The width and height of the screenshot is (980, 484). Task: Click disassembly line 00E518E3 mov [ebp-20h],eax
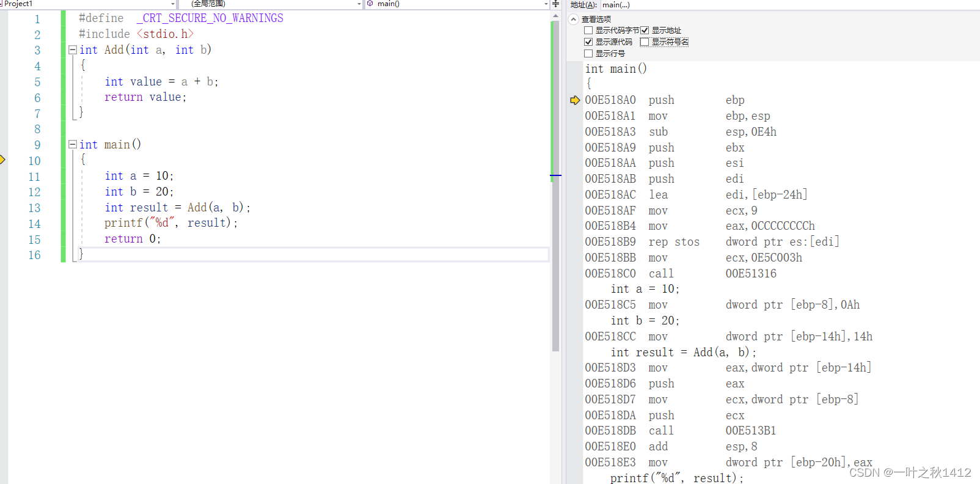click(729, 463)
